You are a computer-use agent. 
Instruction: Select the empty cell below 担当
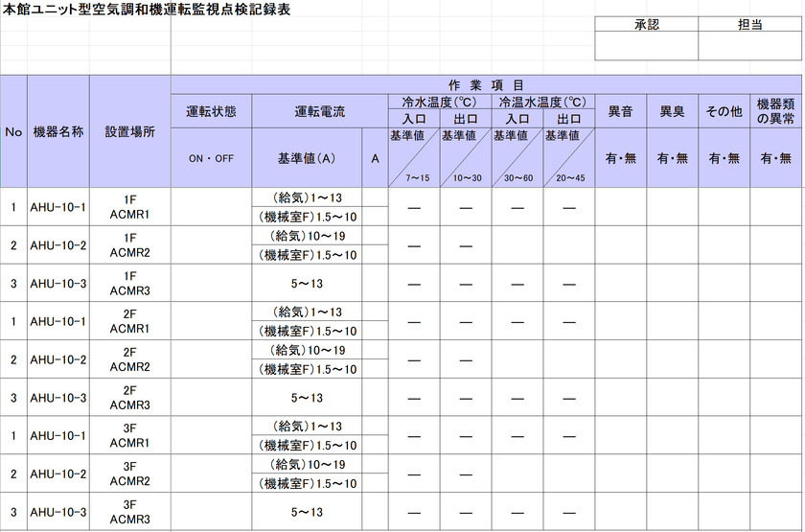(x=749, y=46)
